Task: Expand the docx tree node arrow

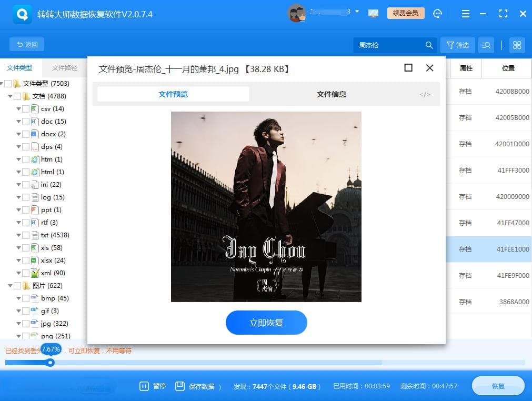Action: pyautogui.click(x=18, y=134)
